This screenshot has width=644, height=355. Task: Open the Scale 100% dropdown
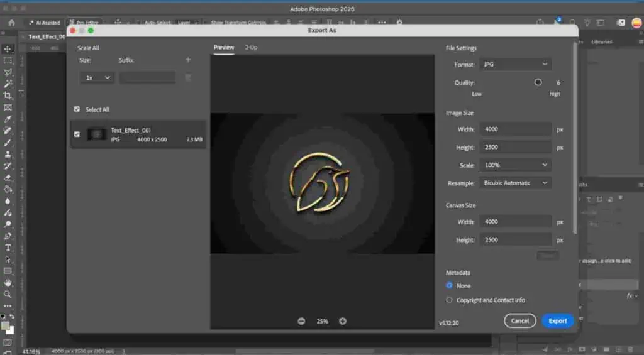point(516,165)
